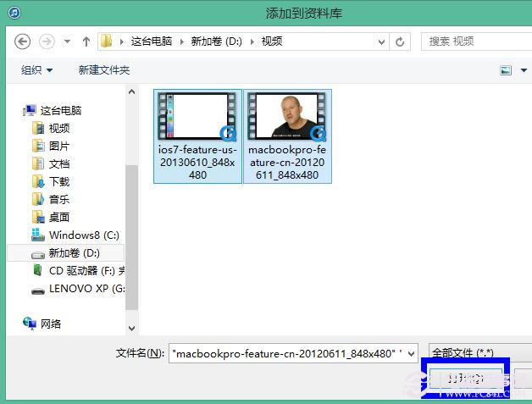
Task: Expand the chevron after 新加卷 (D:) in the path
Action: pyautogui.click(x=252, y=42)
